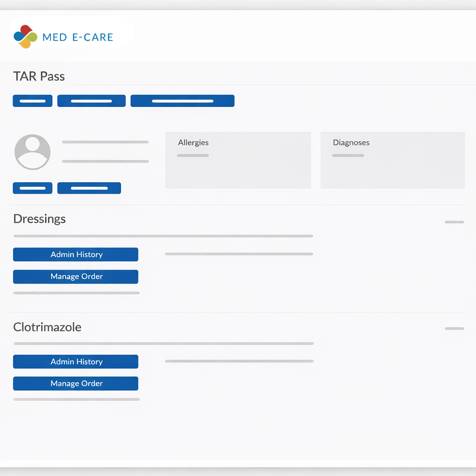Image resolution: width=476 pixels, height=476 pixels.
Task: Click the "TAR Pass" page heading
Action: click(x=39, y=76)
